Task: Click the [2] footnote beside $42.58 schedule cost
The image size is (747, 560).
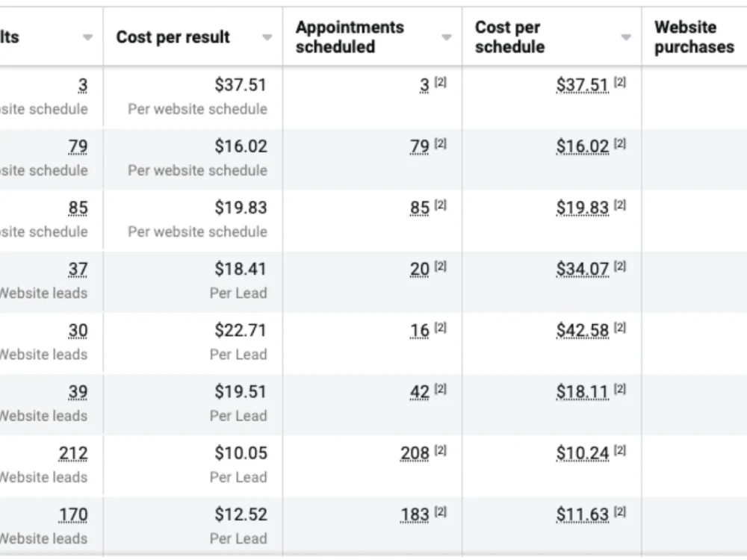Action: click(x=620, y=328)
